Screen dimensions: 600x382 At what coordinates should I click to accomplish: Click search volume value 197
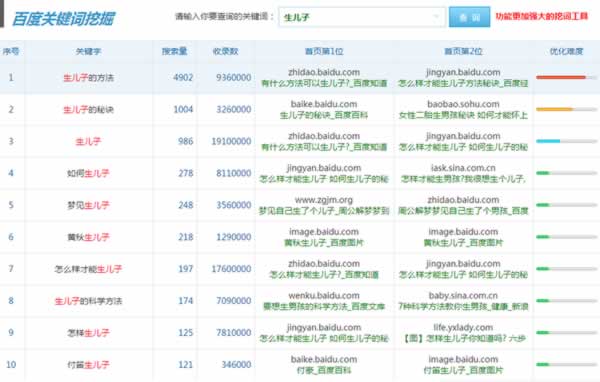click(x=186, y=269)
